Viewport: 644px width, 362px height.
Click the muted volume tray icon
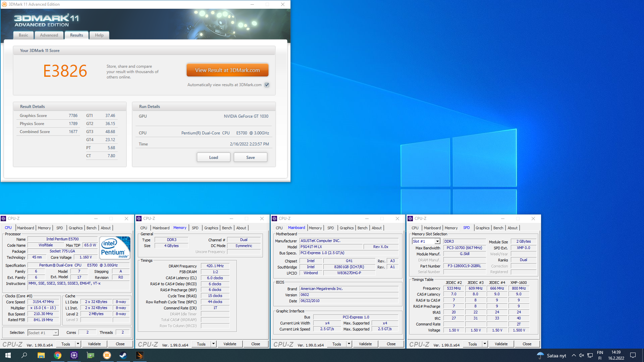tap(582, 355)
